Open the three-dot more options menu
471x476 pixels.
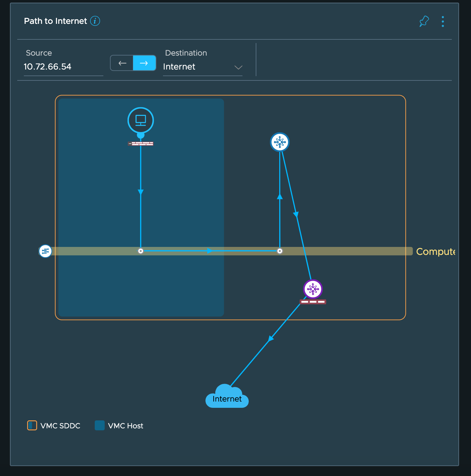443,22
